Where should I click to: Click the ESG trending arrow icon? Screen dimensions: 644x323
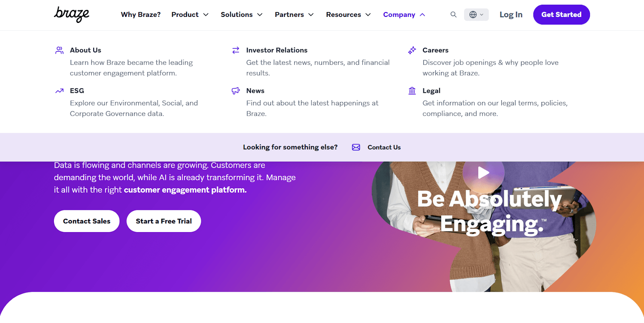tap(60, 91)
